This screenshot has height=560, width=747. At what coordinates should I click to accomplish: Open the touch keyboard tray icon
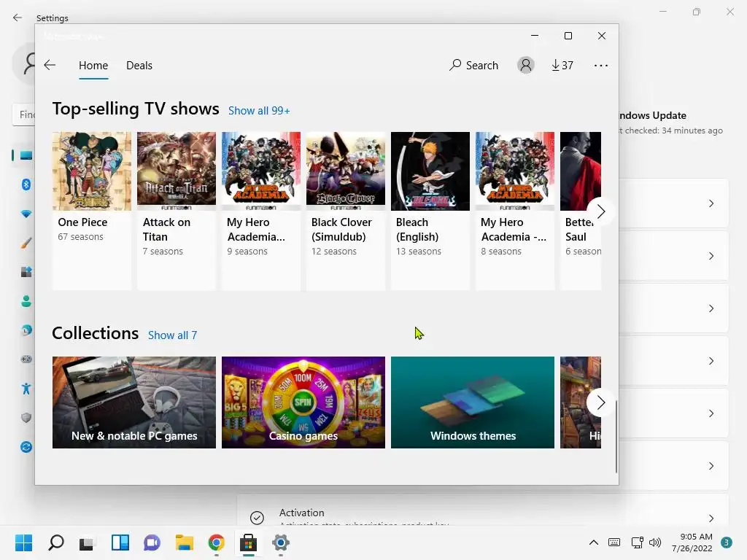(x=614, y=542)
